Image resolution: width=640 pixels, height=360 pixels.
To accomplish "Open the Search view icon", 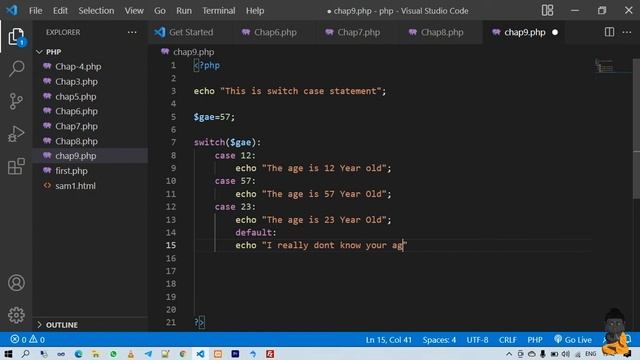I will pos(16,69).
